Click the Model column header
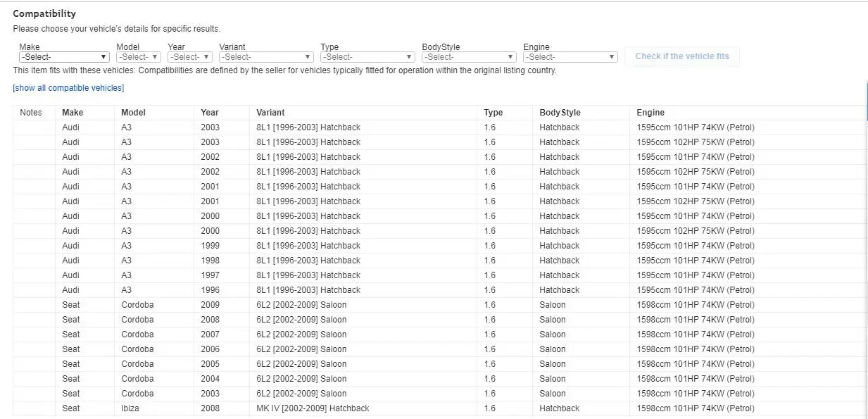The width and height of the screenshot is (868, 419). tap(134, 113)
